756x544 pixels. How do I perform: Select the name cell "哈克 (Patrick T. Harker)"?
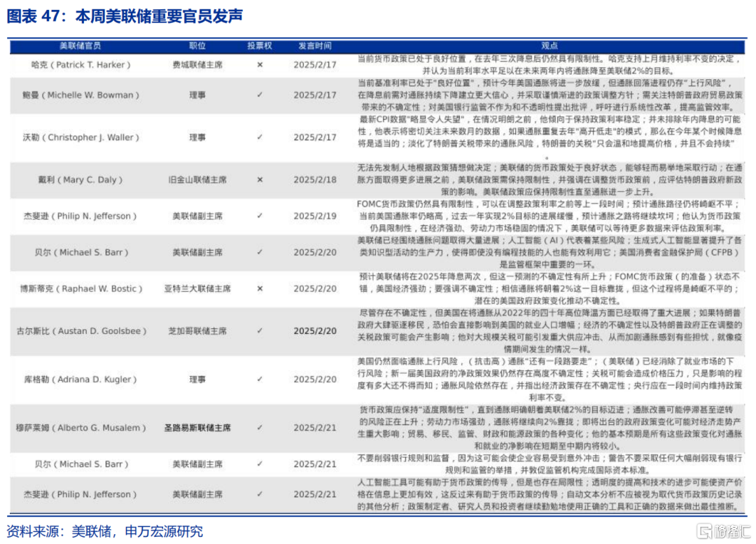click(x=80, y=64)
